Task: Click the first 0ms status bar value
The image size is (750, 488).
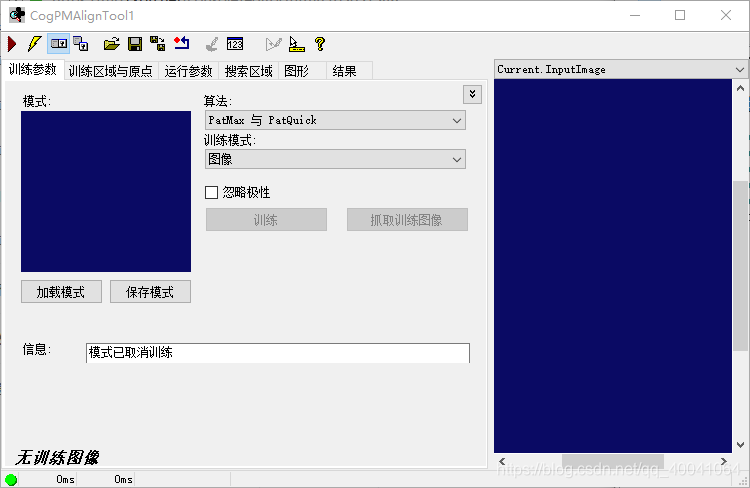Action: pyautogui.click(x=65, y=479)
